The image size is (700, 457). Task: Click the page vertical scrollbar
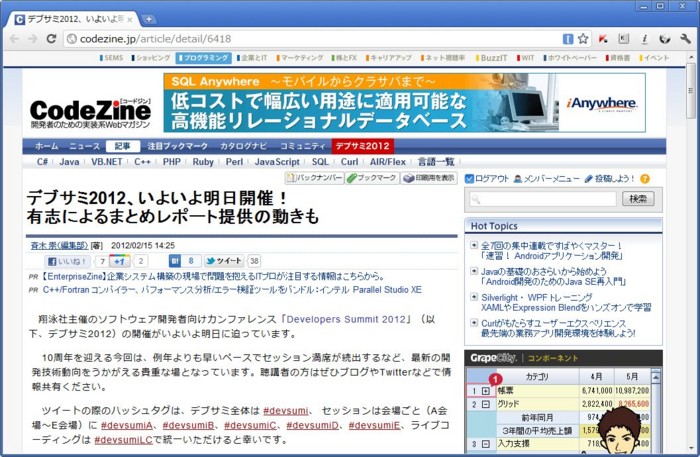click(x=691, y=91)
